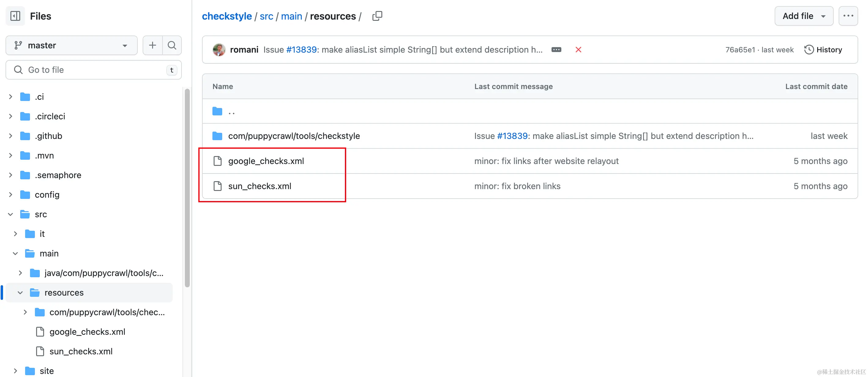Open the Add file dropdown

[803, 16]
